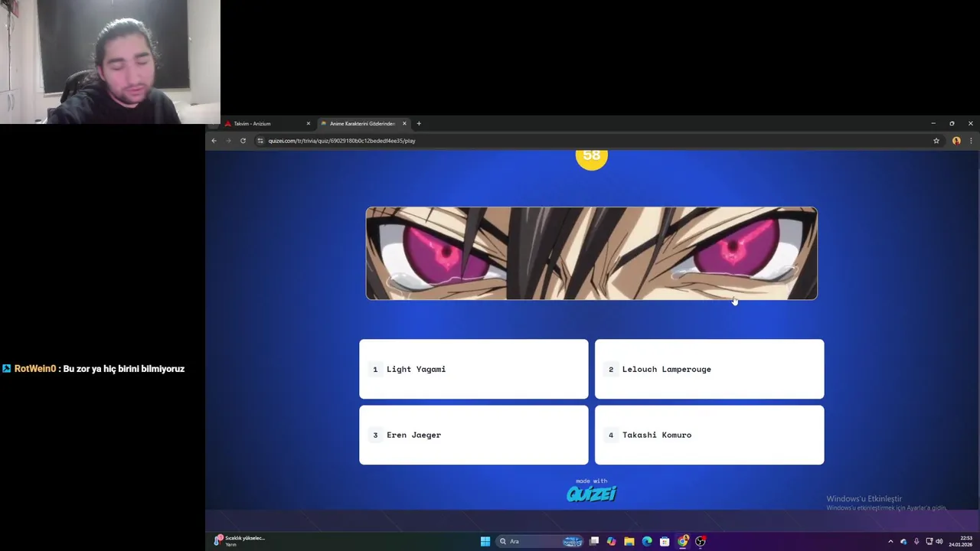
Task: Open clock and date 22:53
Action: 961,541
